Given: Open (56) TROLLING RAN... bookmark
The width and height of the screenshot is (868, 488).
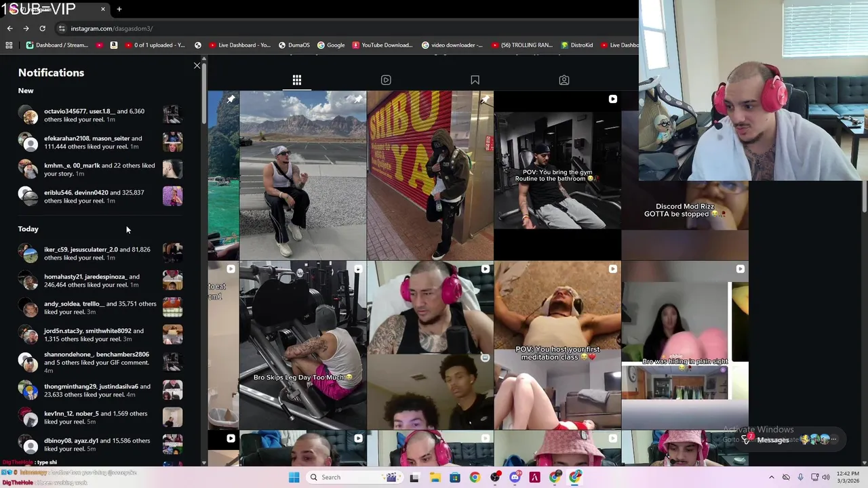Looking at the screenshot, I should point(521,45).
